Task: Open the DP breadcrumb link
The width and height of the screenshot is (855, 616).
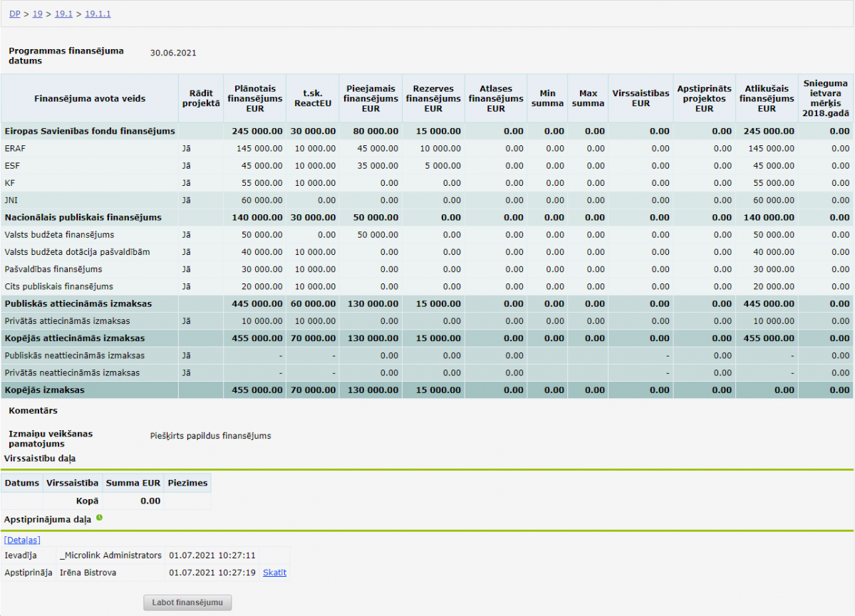Action: point(15,14)
